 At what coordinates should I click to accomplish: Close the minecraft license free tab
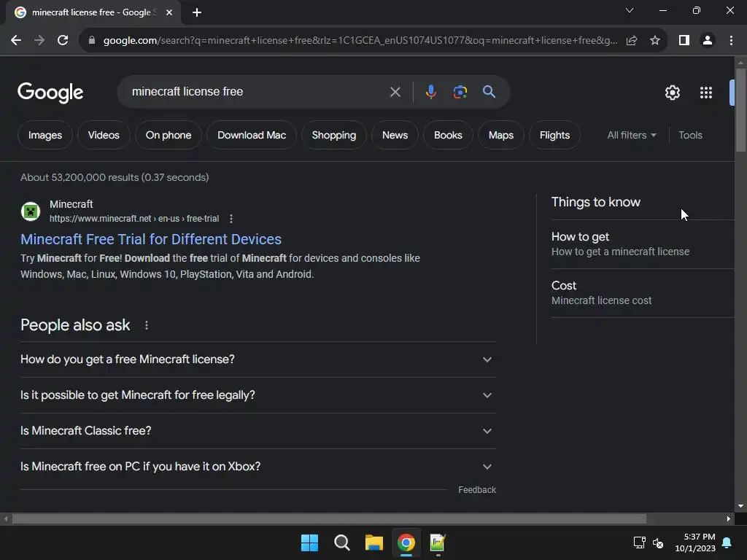tap(169, 12)
